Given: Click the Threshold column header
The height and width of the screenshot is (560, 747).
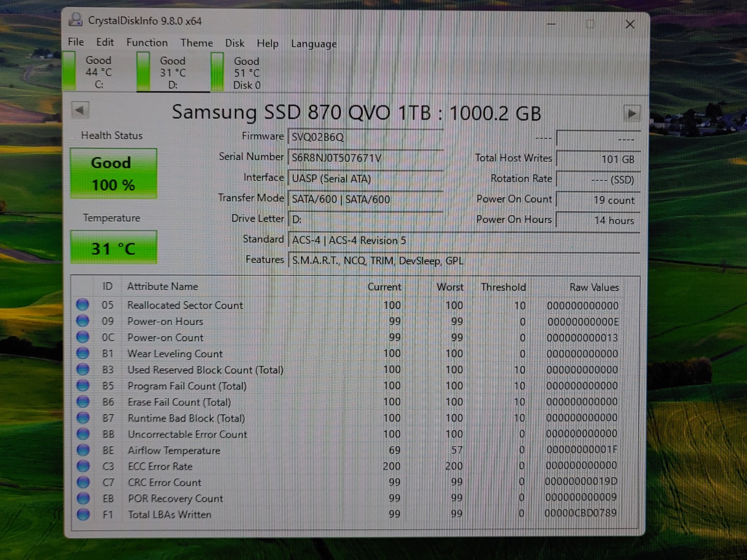Looking at the screenshot, I should tap(503, 287).
